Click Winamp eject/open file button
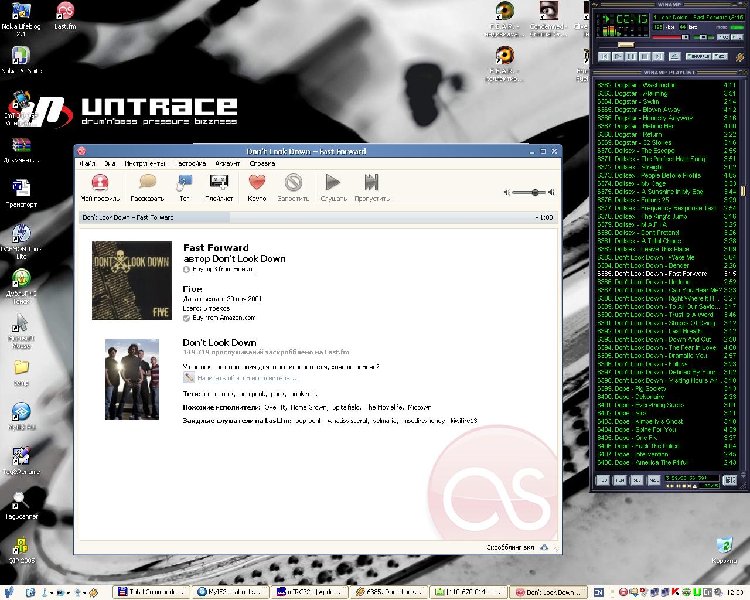 674,56
